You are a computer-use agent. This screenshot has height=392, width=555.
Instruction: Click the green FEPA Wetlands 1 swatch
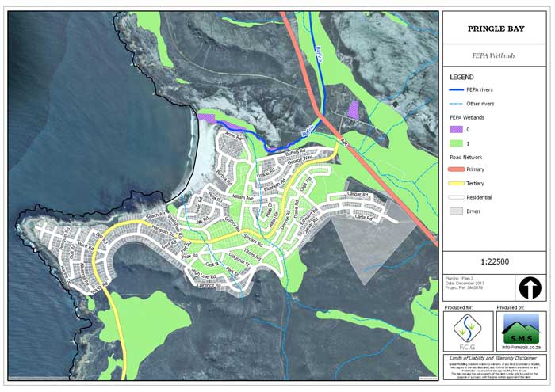456,143
